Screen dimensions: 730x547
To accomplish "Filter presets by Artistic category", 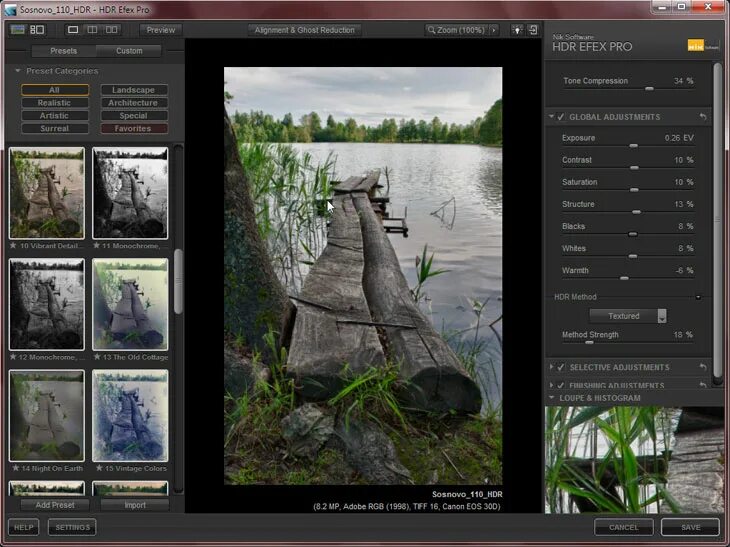I will click(x=54, y=115).
